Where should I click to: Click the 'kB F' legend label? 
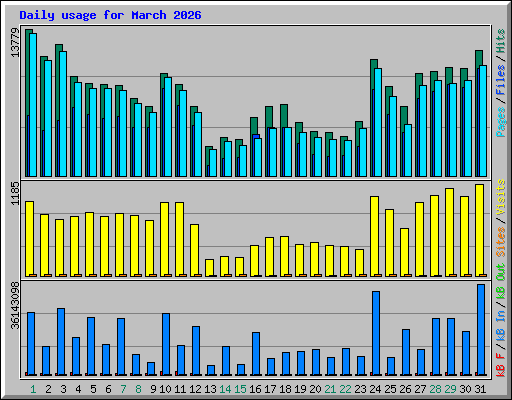coord(501,365)
